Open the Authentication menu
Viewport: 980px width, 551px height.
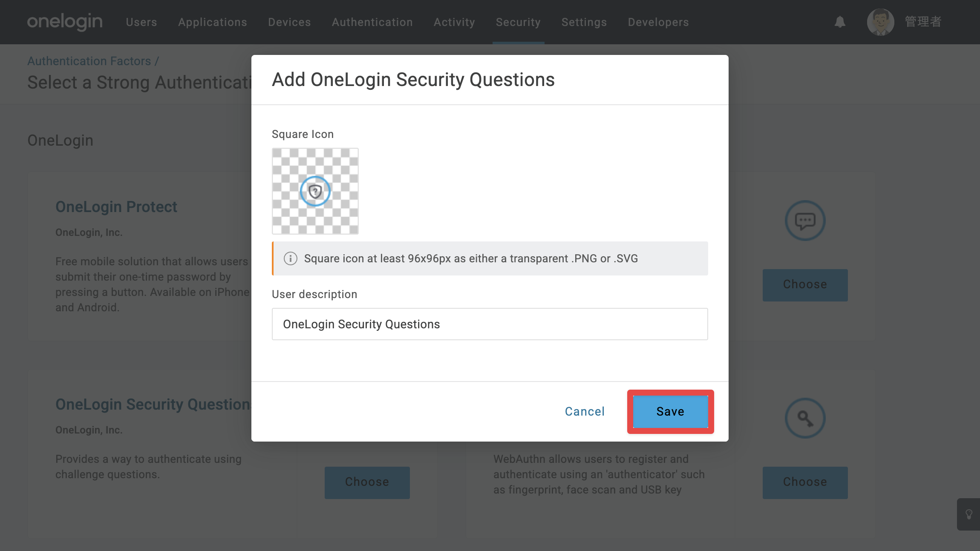[372, 22]
